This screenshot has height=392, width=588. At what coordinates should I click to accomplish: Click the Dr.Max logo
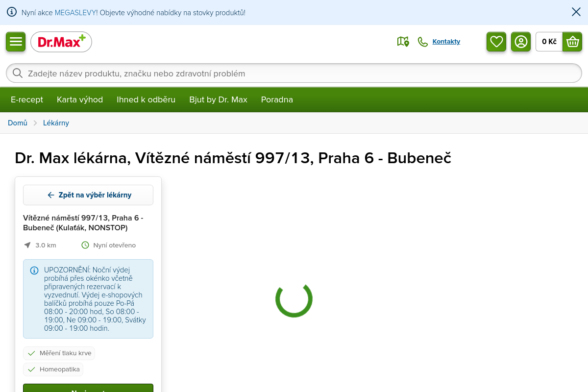[x=61, y=42]
